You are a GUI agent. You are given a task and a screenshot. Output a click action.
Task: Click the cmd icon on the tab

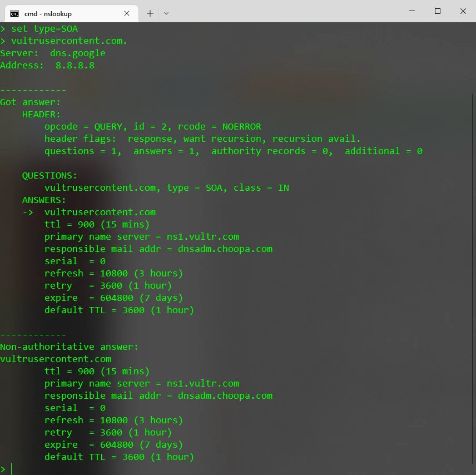(14, 14)
